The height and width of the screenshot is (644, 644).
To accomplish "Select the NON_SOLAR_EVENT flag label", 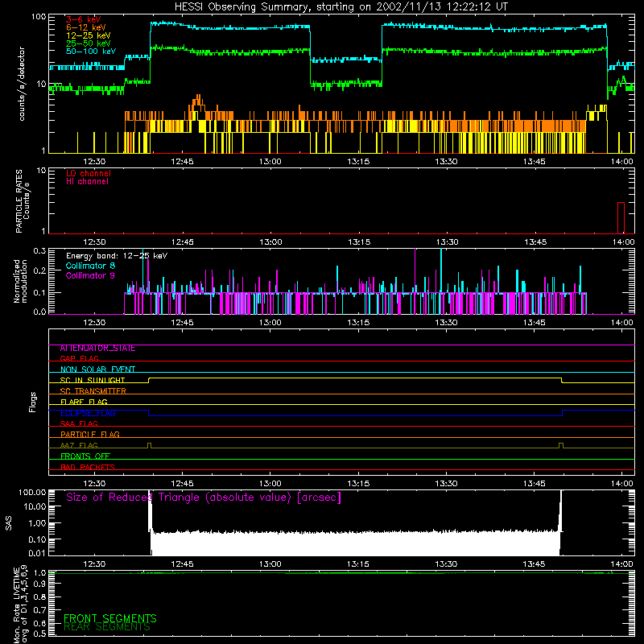I will 97,369.
